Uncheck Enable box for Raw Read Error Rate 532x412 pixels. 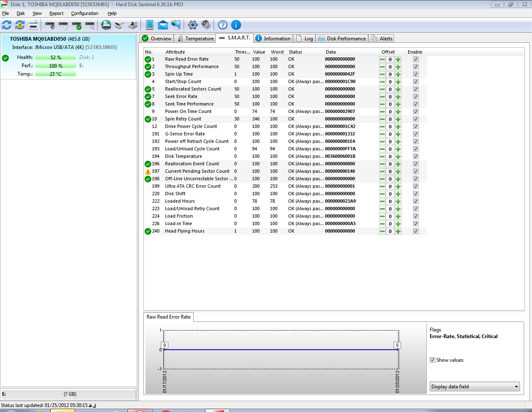(x=416, y=59)
